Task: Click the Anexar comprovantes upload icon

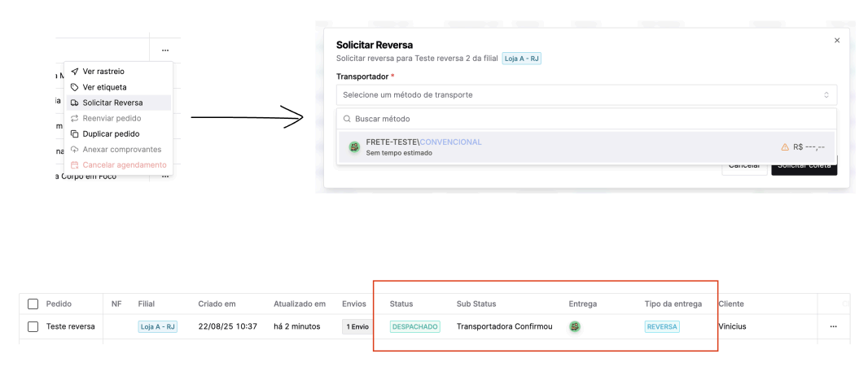Action: [x=75, y=149]
